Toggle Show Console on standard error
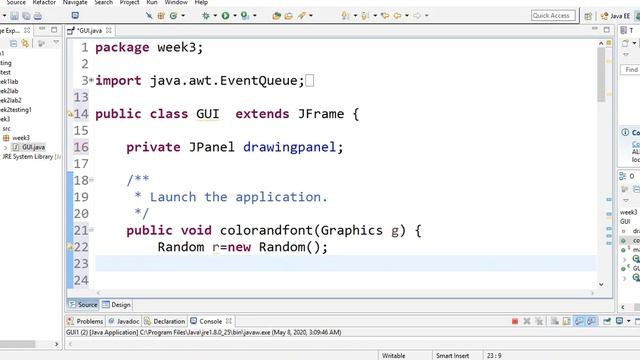The image size is (640, 360). 591,321
